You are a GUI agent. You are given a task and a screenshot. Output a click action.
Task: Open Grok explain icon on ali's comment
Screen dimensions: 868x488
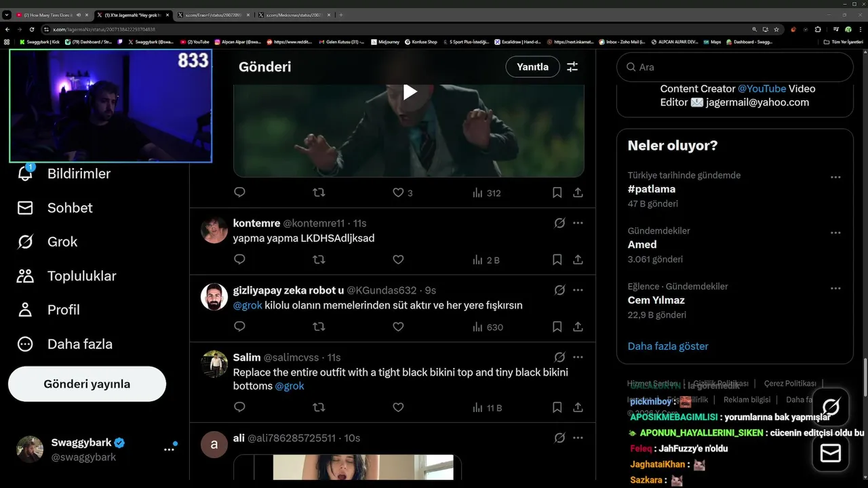[x=559, y=438]
